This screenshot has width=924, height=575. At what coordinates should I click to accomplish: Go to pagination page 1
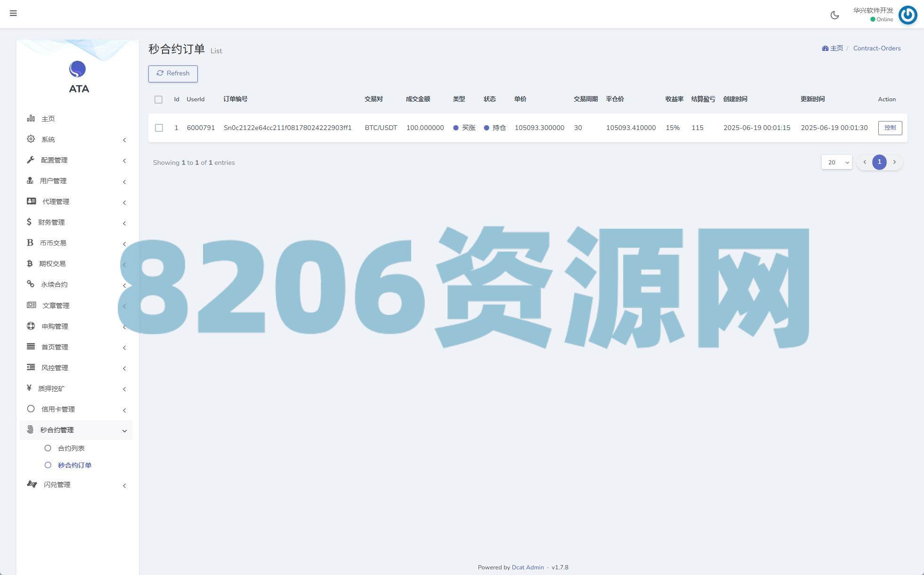tap(879, 162)
